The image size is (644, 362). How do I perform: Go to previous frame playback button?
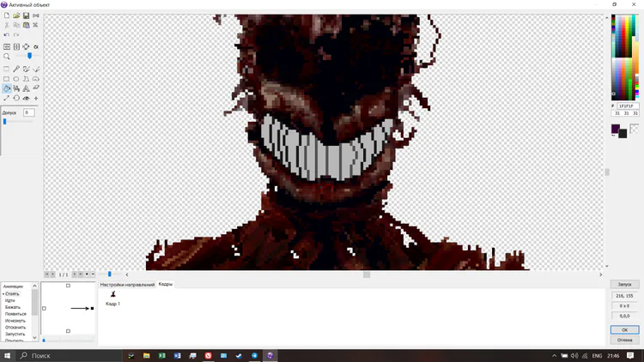pos(52,275)
